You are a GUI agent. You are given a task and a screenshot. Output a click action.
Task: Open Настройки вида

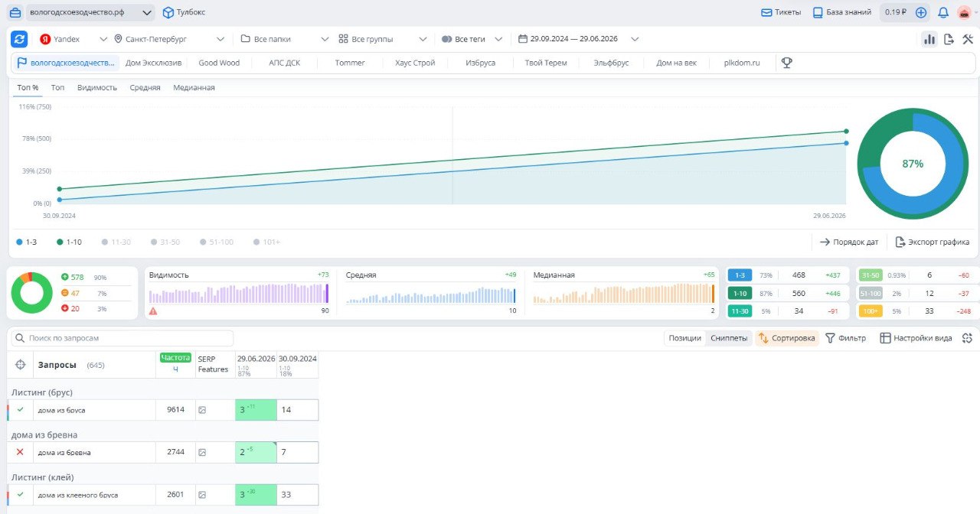tap(916, 338)
